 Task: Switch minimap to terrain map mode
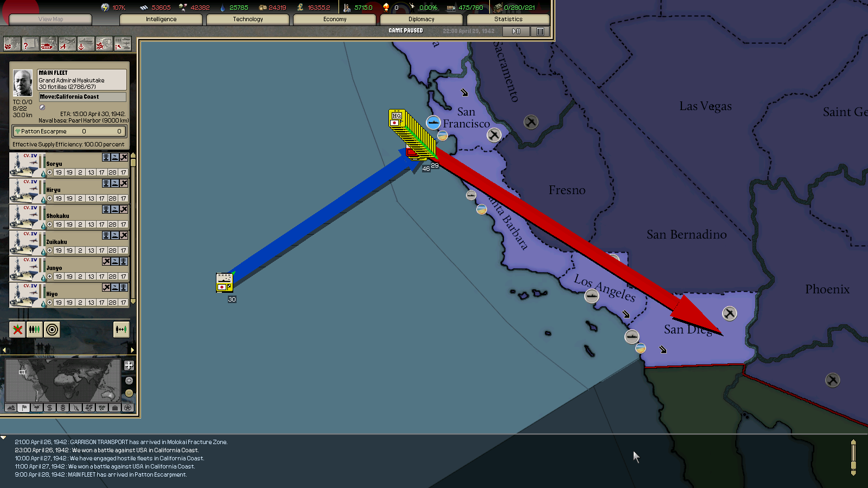tap(10, 408)
